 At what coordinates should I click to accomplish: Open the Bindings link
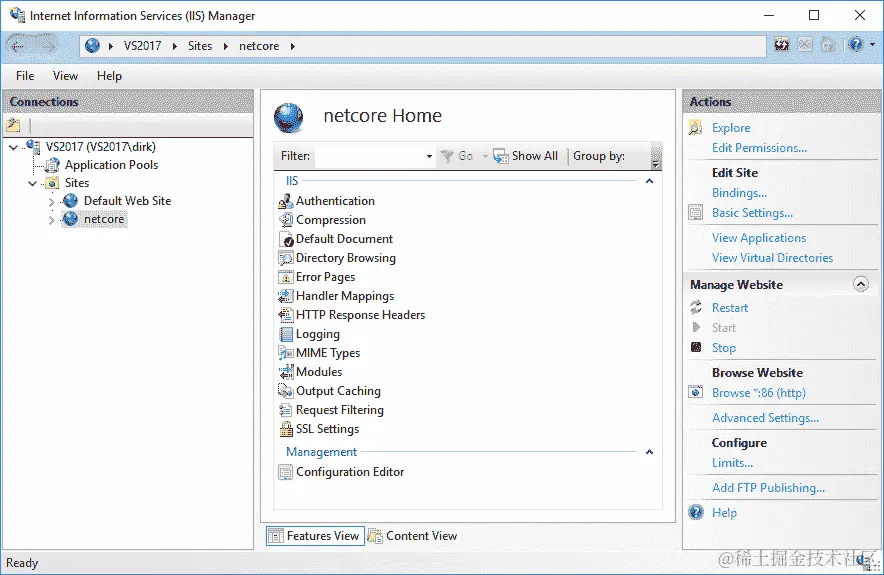739,193
